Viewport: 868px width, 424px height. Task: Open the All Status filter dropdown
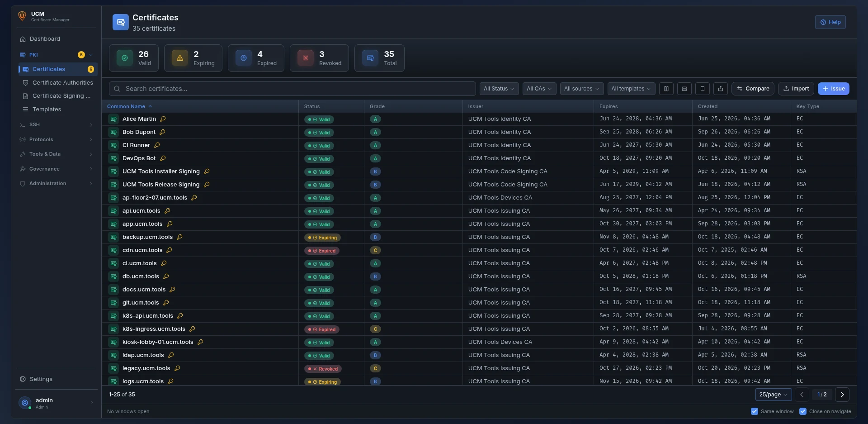tap(499, 89)
